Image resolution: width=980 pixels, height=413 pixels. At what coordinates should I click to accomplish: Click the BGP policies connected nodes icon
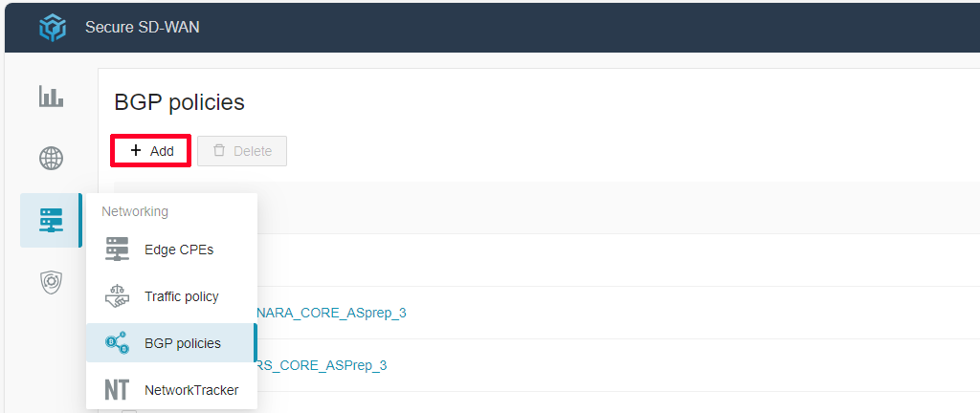pos(117,343)
